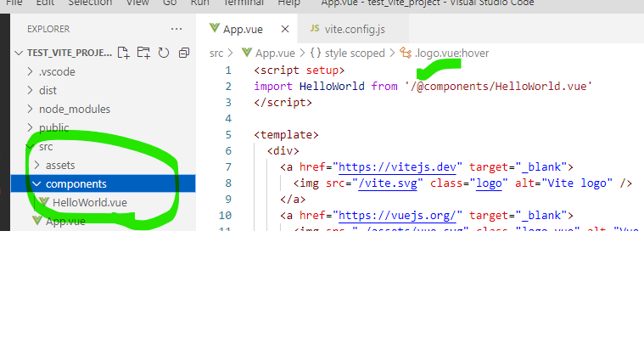Open explorer more actions ellipsis
The height and width of the screenshot is (355, 644).
pos(176,29)
